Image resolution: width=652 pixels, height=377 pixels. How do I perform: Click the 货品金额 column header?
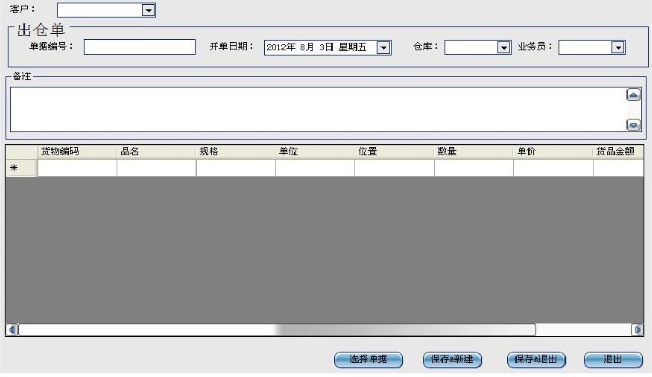pos(618,152)
